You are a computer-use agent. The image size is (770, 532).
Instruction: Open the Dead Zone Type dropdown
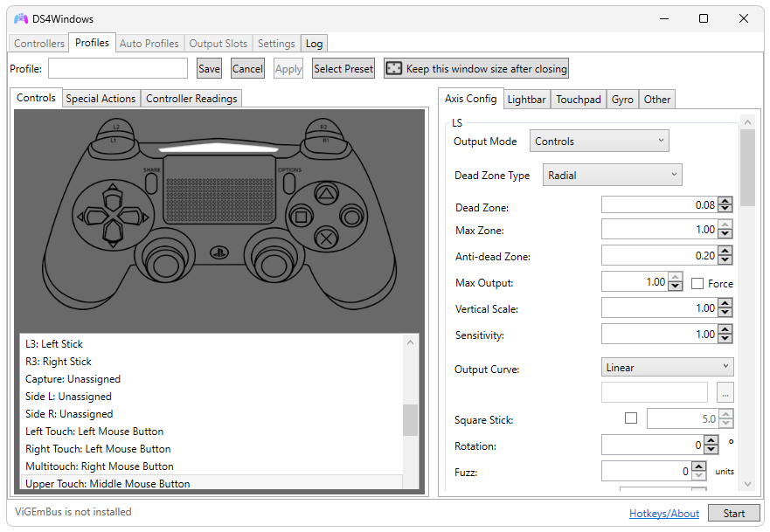click(x=612, y=176)
